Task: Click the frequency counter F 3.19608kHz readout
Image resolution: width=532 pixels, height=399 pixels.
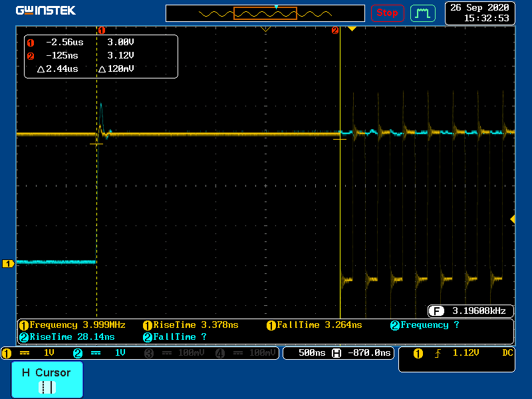Action: tap(471, 311)
